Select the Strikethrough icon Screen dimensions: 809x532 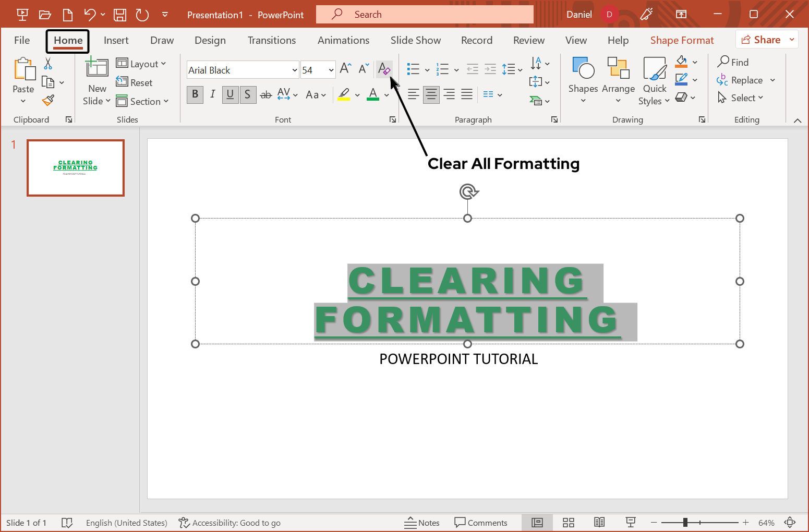(x=265, y=94)
